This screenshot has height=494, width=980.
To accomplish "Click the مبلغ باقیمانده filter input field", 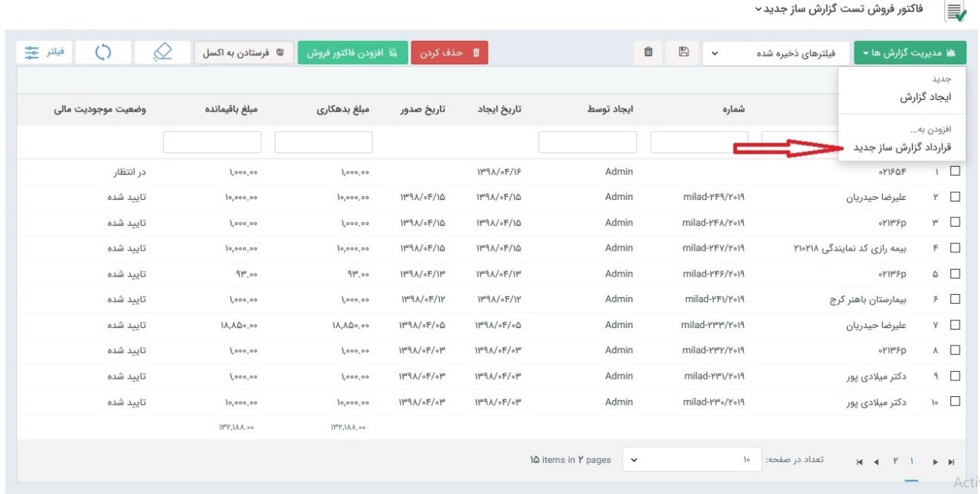I will [x=212, y=142].
